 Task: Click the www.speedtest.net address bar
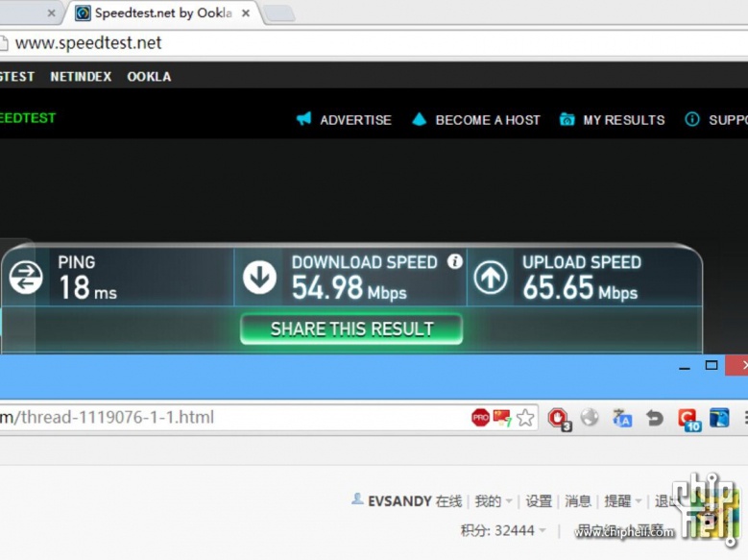click(x=374, y=43)
